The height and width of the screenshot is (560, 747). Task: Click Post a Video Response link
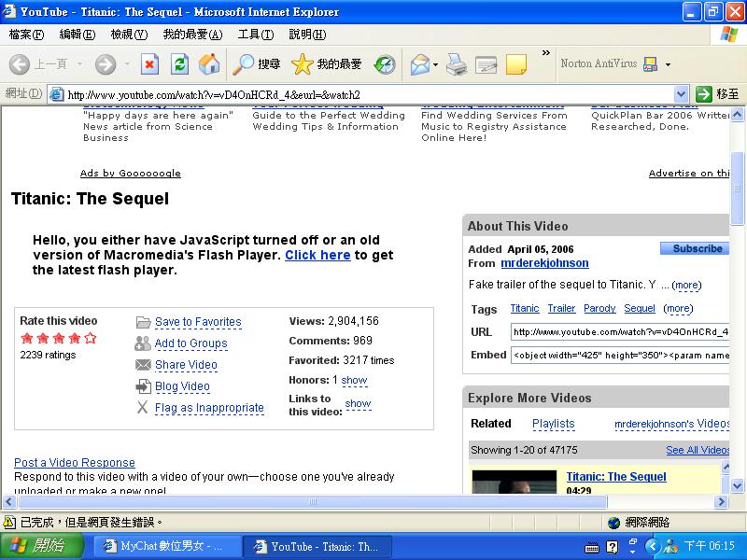click(75, 462)
